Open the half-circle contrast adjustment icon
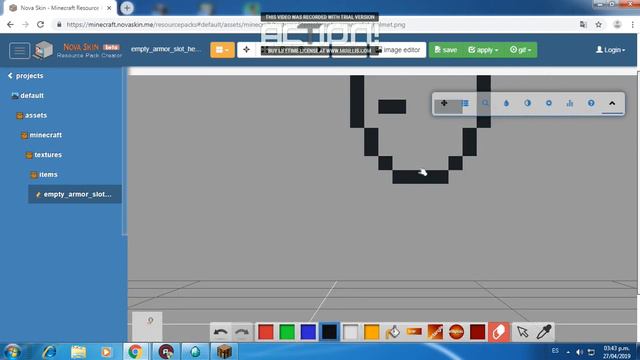This screenshot has width=640, height=360. [x=528, y=103]
